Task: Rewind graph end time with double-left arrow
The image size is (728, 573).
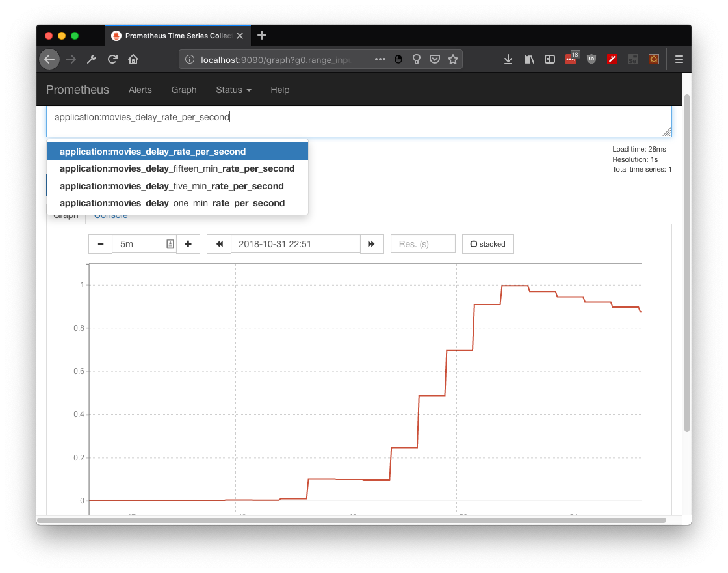Action: (x=219, y=244)
